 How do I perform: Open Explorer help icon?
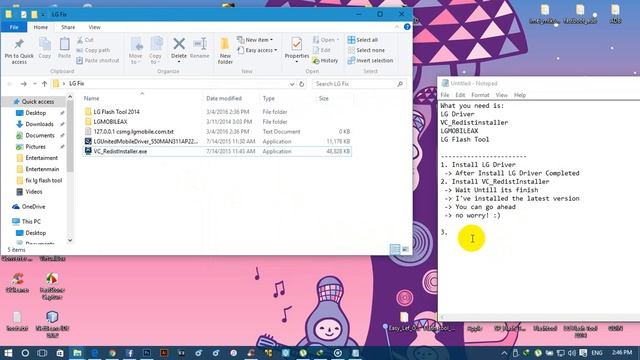[407, 27]
